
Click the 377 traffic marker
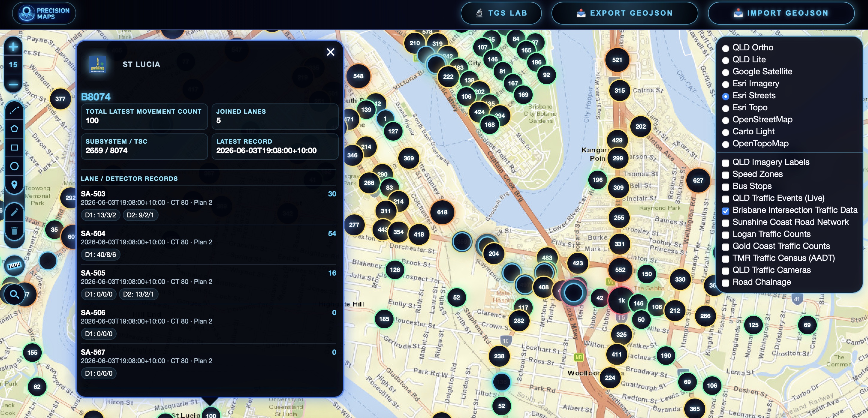pos(60,99)
